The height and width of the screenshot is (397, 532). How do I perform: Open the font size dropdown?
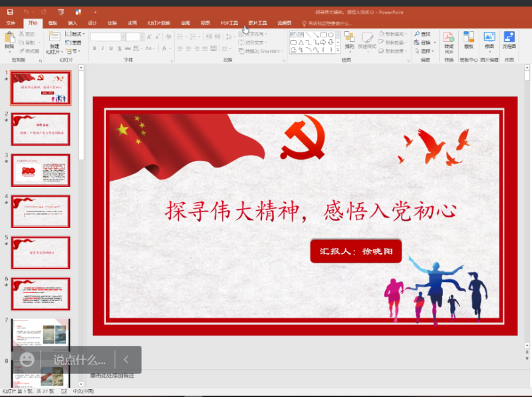pyautogui.click(x=142, y=37)
